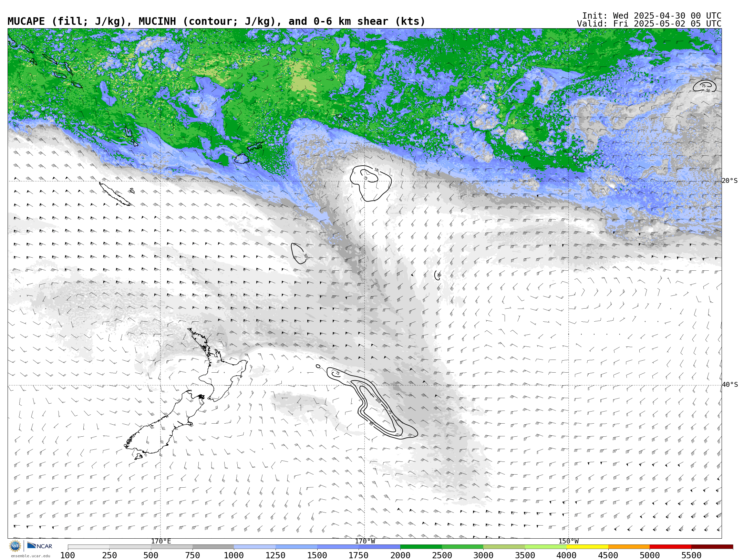Screen dimensions: 744x560
Task: Pick the 250–500 light gray colorbar swatch
Action: [x=130, y=547]
